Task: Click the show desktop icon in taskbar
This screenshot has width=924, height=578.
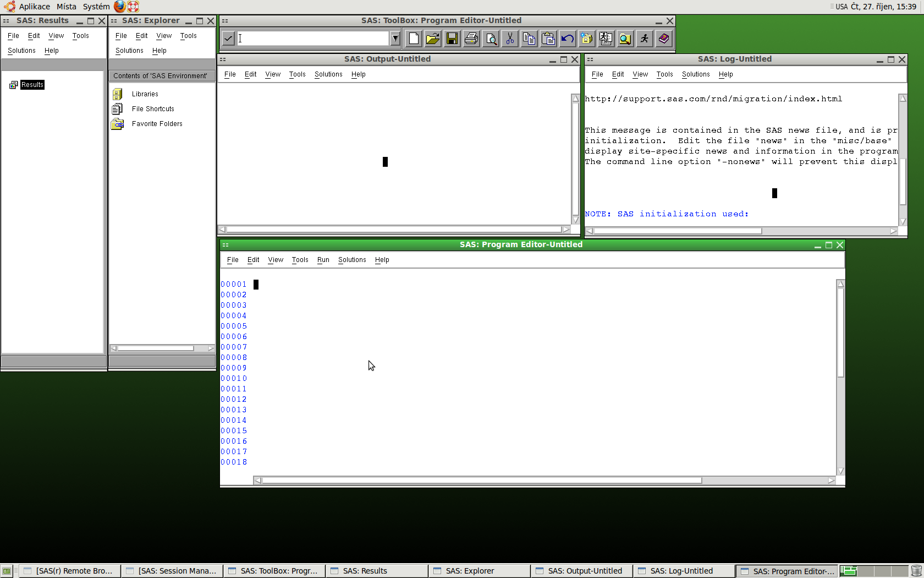Action: click(6, 571)
